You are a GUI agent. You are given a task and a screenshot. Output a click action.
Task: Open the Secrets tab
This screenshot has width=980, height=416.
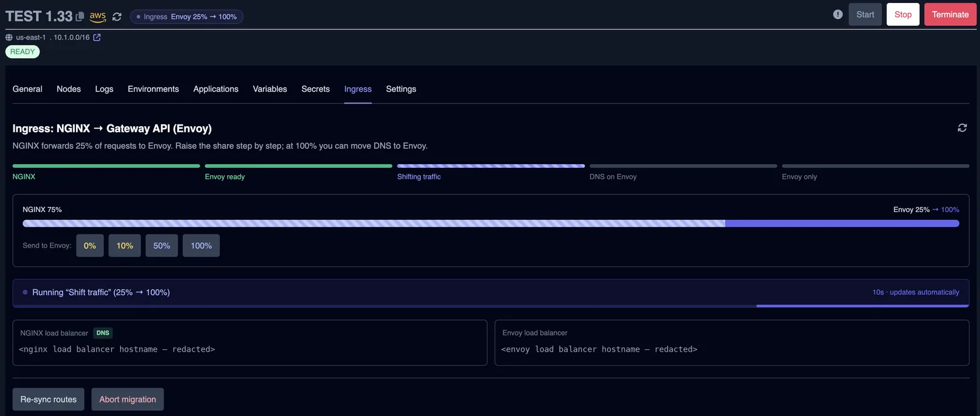pyautogui.click(x=315, y=89)
